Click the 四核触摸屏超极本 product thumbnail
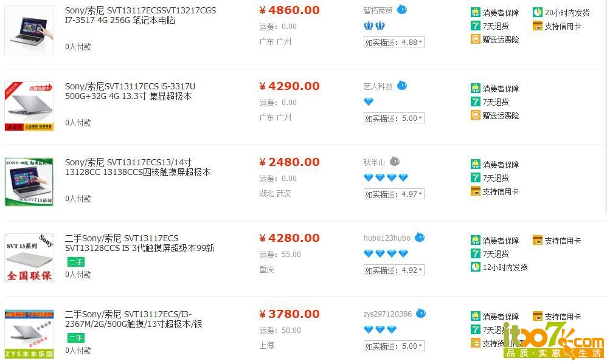Screen dimensions: 607x364 pyautogui.click(x=29, y=182)
